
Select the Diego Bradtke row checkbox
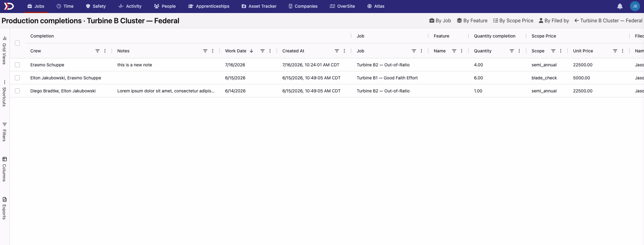(17, 91)
